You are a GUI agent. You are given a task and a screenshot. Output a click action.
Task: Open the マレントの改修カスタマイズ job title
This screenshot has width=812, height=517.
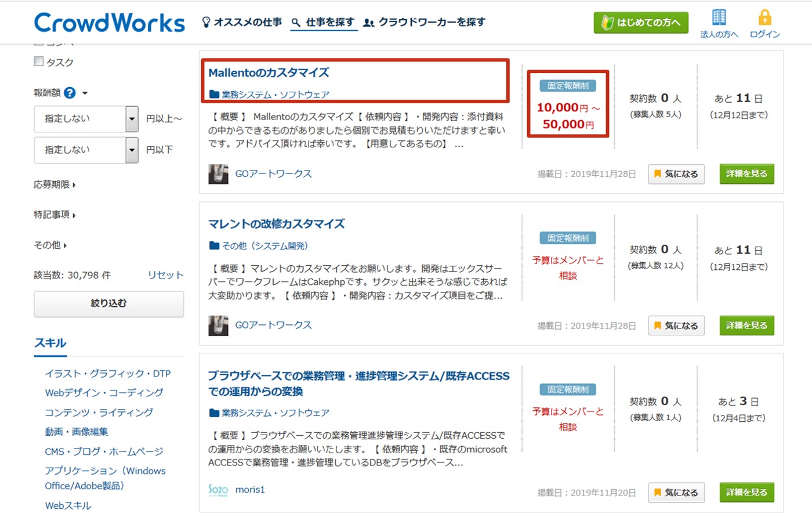[x=276, y=224]
